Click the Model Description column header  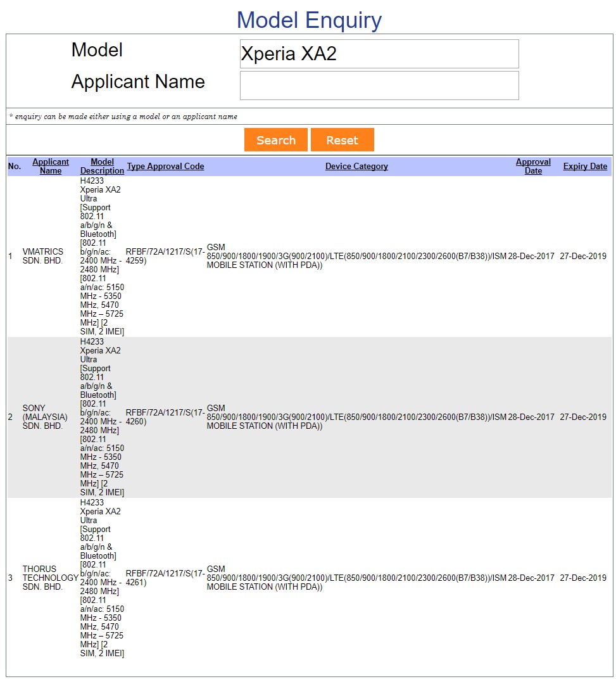pyautogui.click(x=102, y=166)
